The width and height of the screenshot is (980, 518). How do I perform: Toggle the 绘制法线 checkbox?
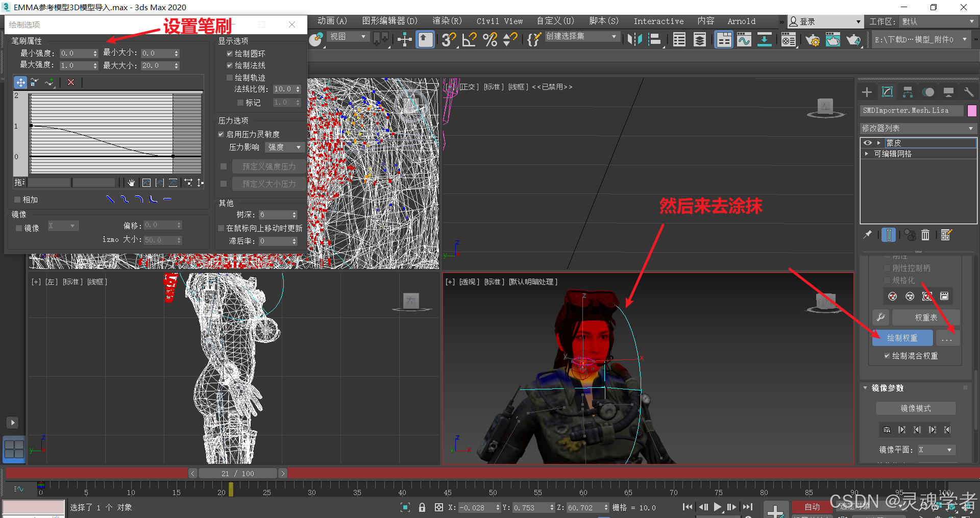[x=230, y=65]
